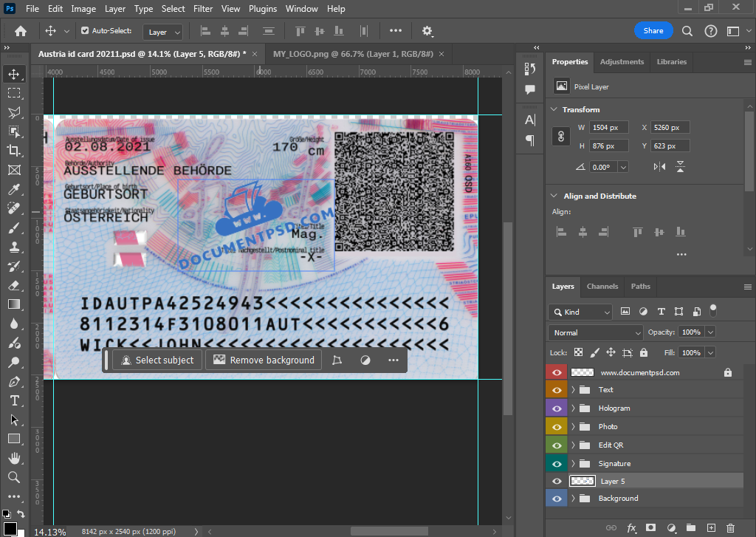Screen dimensions: 756x537
Task: Expand the Hologram layer group
Action: pos(573,408)
